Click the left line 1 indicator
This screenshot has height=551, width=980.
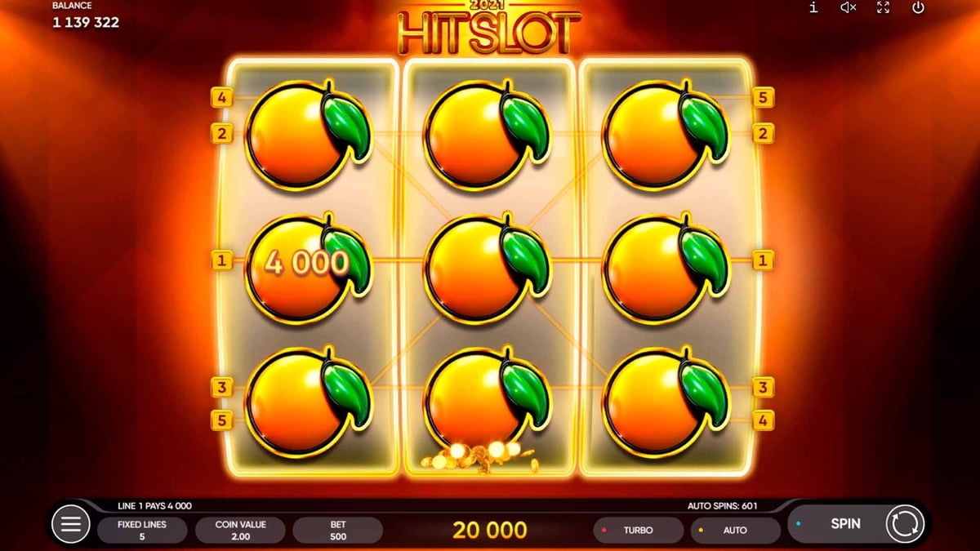coord(221,260)
